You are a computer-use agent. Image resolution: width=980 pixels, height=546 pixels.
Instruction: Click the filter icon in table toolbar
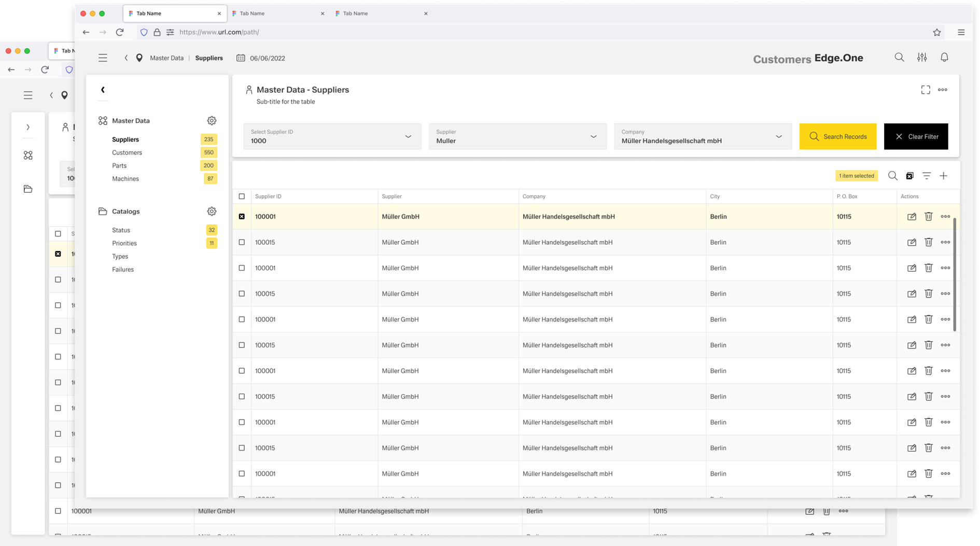926,176
